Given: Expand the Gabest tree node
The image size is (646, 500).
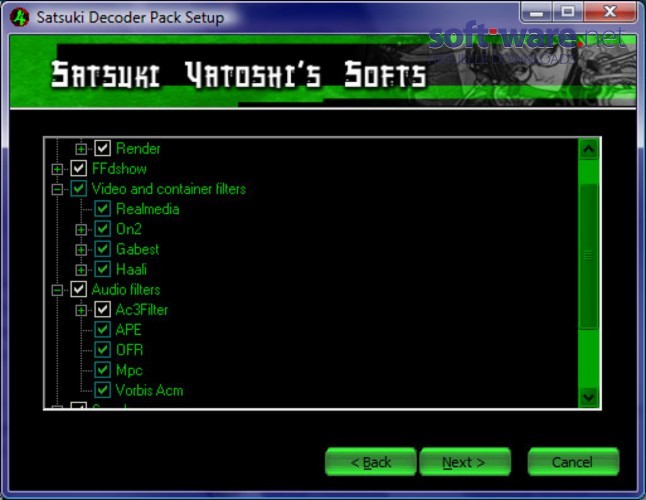Looking at the screenshot, I should pyautogui.click(x=81, y=250).
